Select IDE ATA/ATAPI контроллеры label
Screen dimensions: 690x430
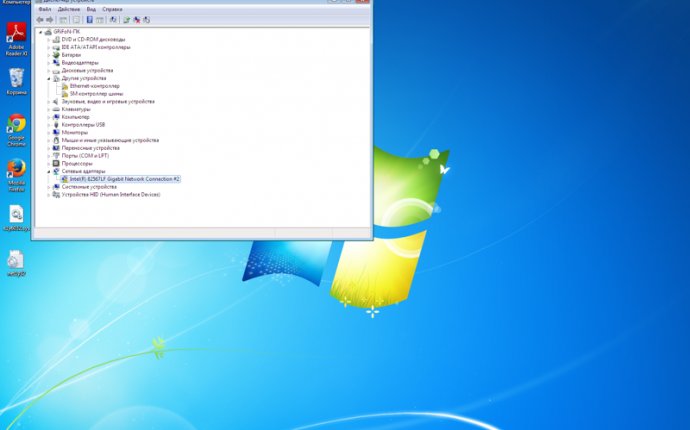pyautogui.click(x=96, y=47)
